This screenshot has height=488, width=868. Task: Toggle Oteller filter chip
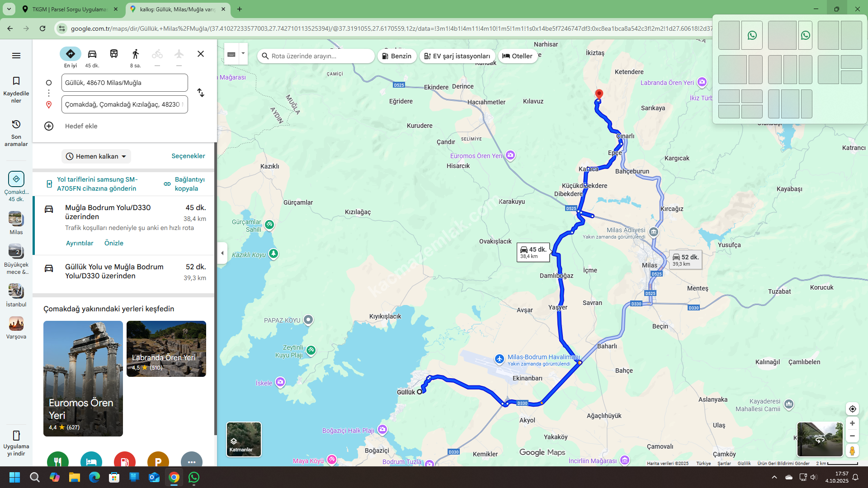tap(517, 56)
